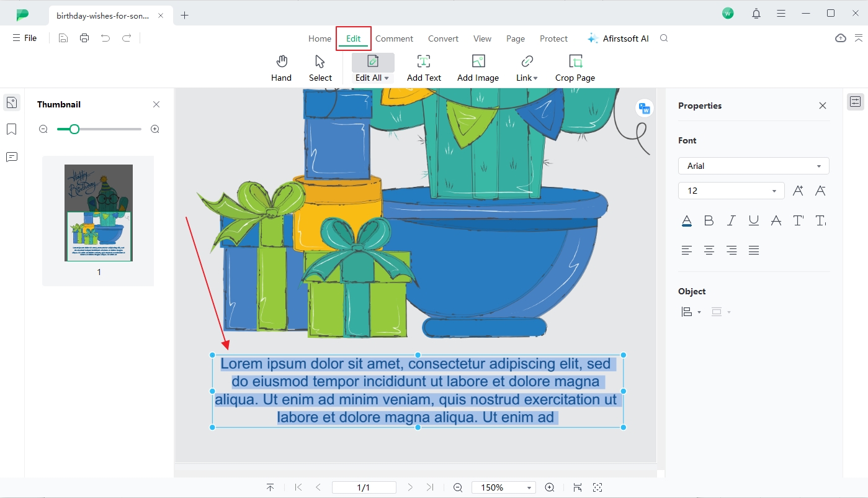
Task: Decrease font size with A- icon
Action: pos(820,191)
